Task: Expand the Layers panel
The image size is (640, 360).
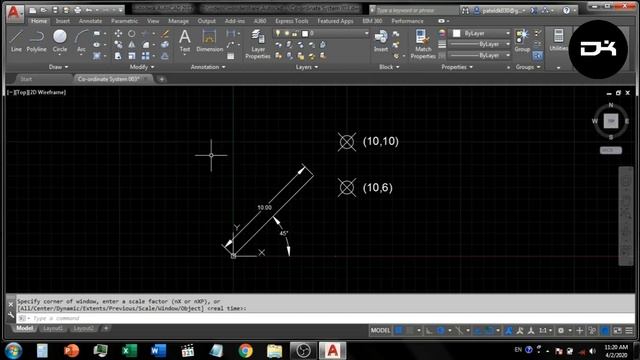Action: pyautogui.click(x=307, y=67)
